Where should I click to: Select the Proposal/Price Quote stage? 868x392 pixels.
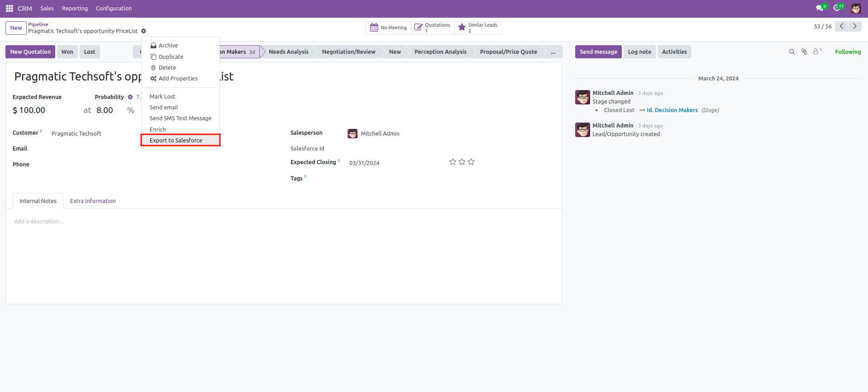coord(508,52)
